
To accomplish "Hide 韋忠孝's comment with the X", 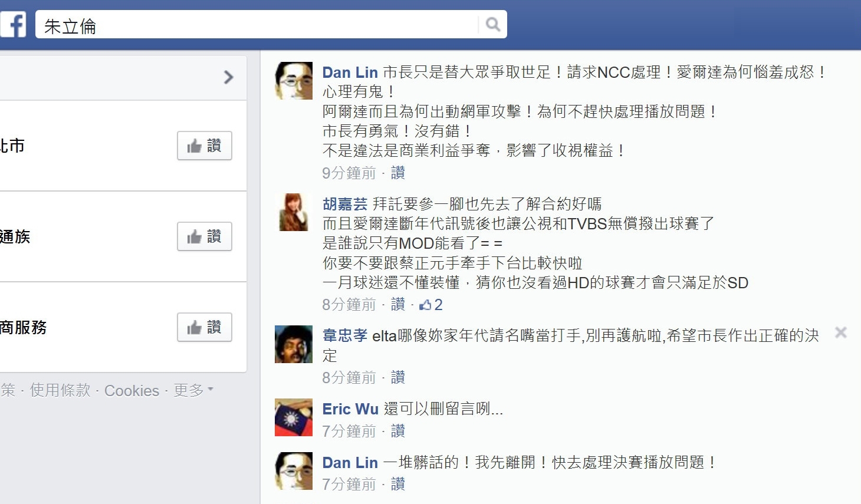I will [841, 332].
